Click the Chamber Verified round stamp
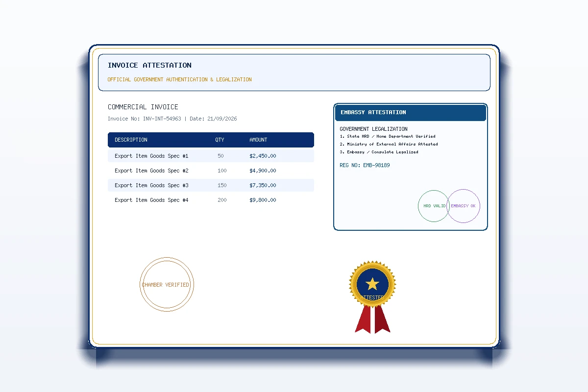588x392 pixels. coord(167,284)
